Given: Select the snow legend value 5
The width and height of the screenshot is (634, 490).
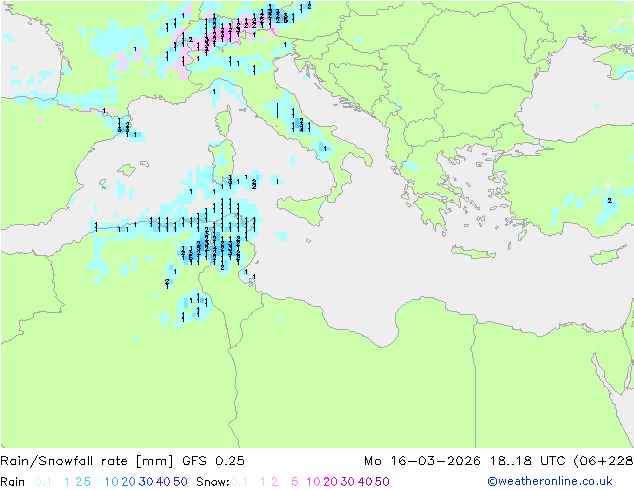Looking at the screenshot, I should pos(295,482).
